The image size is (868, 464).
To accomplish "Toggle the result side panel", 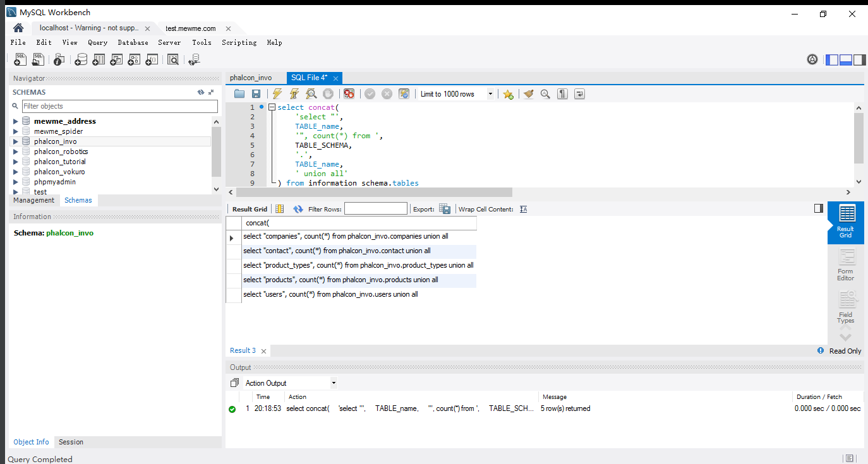I will (x=819, y=208).
